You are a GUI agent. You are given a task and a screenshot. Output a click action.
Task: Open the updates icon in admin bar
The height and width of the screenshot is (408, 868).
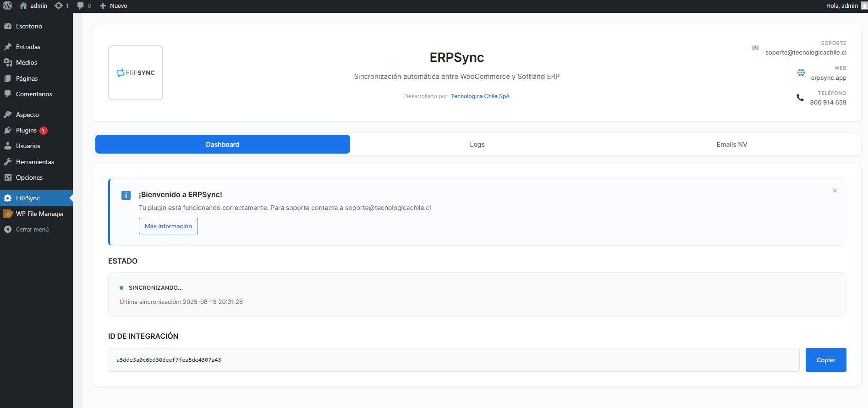click(59, 6)
